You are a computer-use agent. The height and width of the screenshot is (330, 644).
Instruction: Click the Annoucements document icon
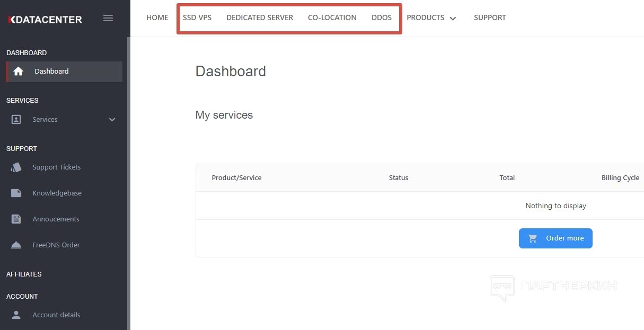(x=16, y=219)
